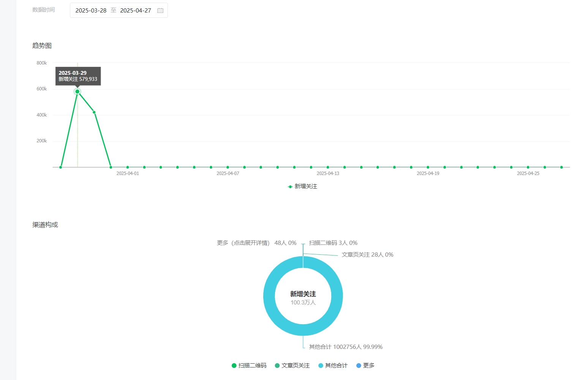588x380 pixels.
Task: Click the 200k y-axis label
Action: 42,141
